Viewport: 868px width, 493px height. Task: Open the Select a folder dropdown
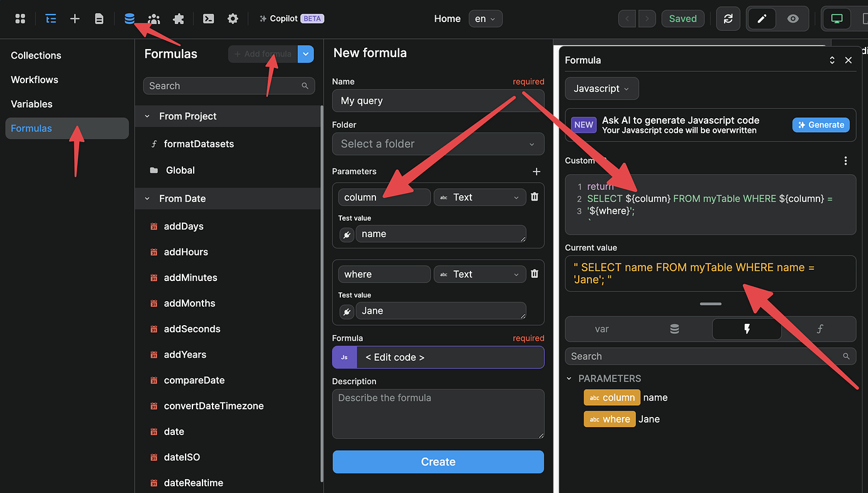(438, 144)
